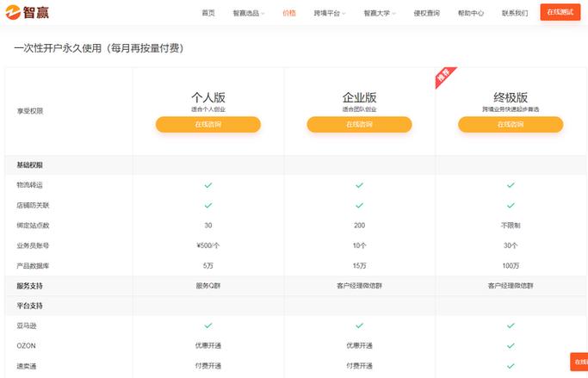The image size is (588, 378).
Task: Click the 速卖通 checkmark under 终极版
Action: point(511,366)
